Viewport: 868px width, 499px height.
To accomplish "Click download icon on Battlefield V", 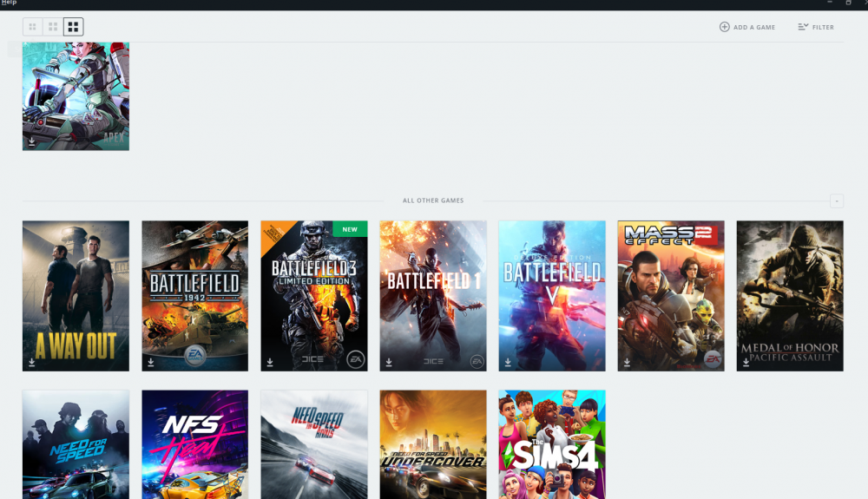I will tap(508, 363).
